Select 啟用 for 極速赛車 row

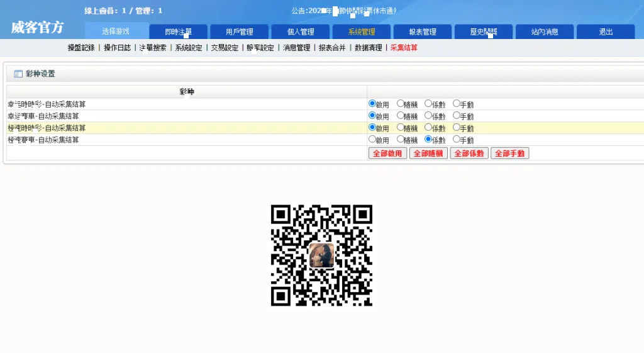coord(372,139)
